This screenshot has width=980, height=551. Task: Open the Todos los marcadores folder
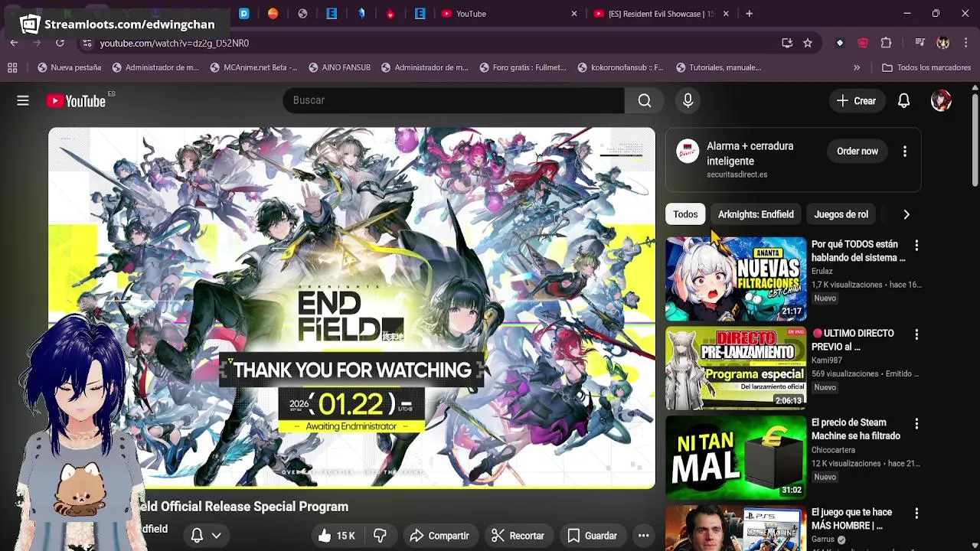point(926,67)
